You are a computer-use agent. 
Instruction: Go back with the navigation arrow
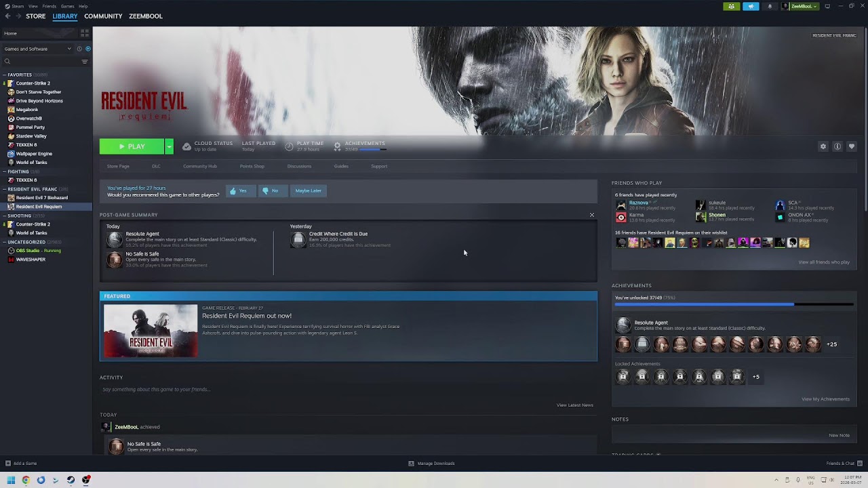(x=7, y=16)
